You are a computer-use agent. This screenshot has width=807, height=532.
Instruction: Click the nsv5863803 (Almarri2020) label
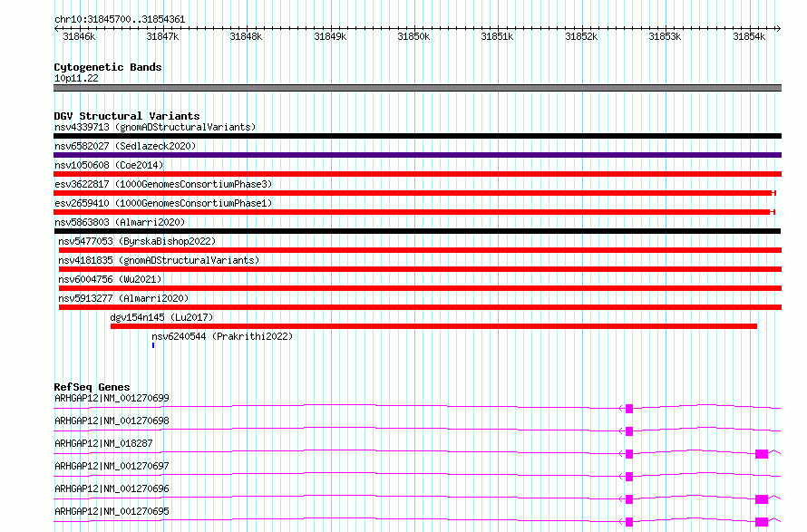coord(120,222)
